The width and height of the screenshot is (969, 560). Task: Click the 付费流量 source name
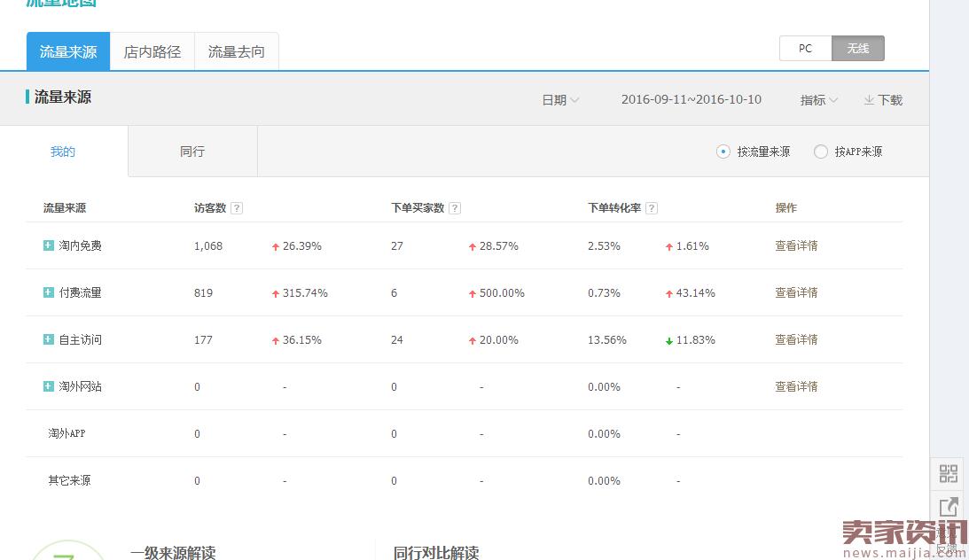[x=81, y=292]
